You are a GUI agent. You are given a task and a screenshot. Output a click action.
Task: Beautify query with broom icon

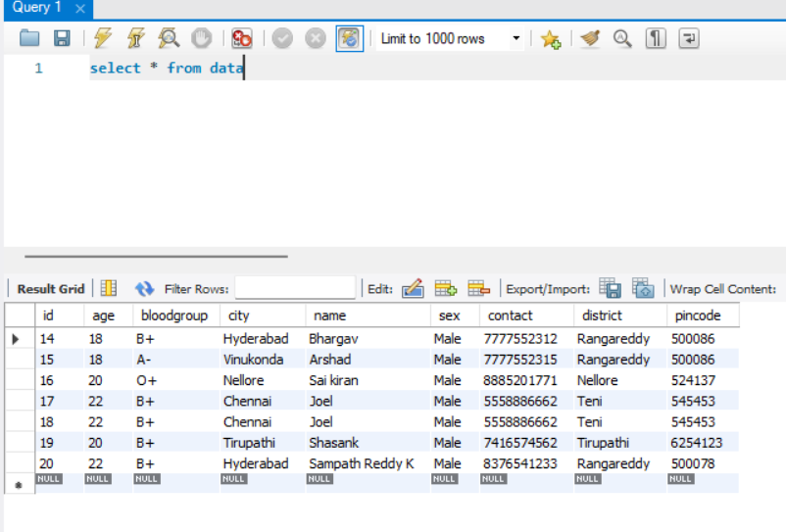(x=590, y=38)
